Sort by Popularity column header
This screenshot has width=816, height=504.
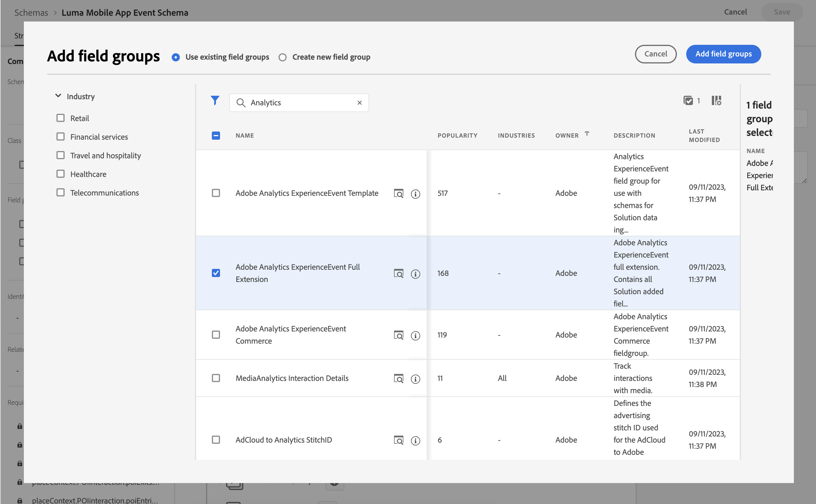coord(457,135)
